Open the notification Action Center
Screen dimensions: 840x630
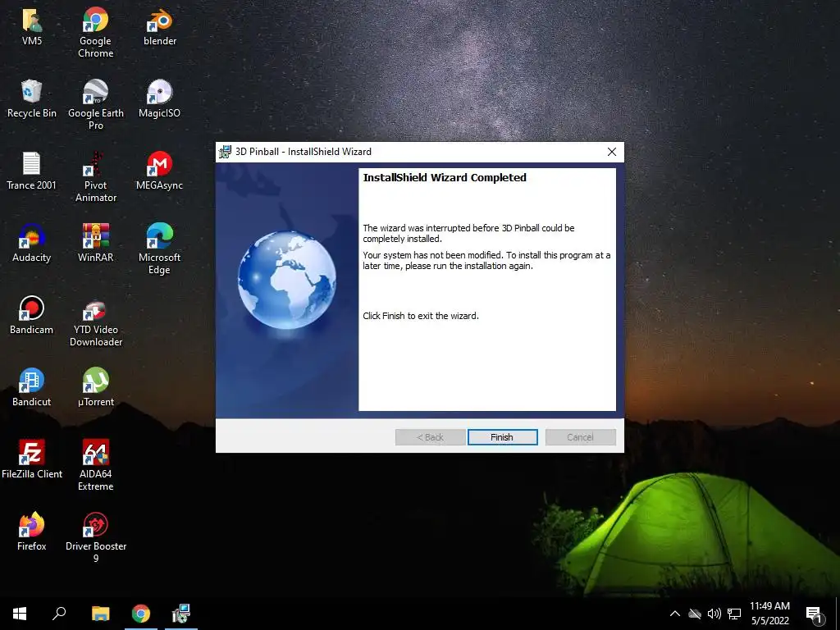point(815,615)
